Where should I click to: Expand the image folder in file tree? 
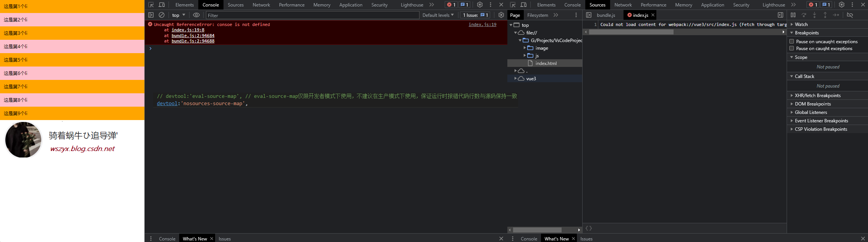pos(525,48)
